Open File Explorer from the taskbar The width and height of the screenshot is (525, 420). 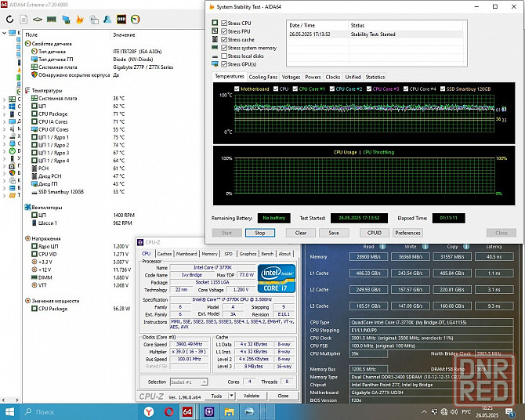click(230, 411)
